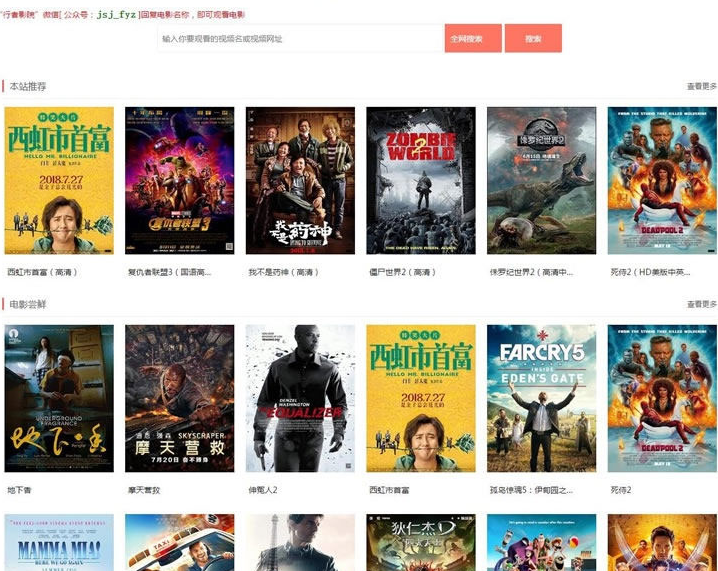Viewport: 718px width, 571px height.
Task: Click title text 我不是药神（高清）
Action: [x=283, y=272]
